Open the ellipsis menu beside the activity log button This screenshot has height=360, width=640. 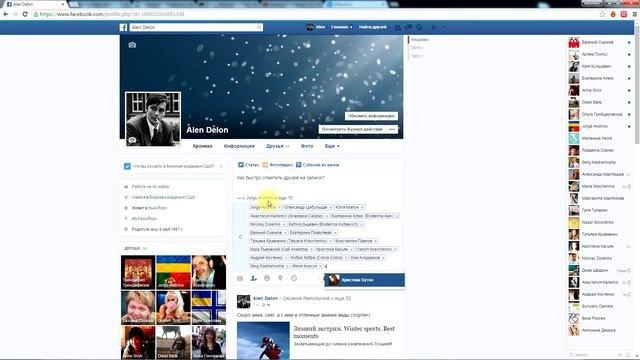pyautogui.click(x=392, y=129)
